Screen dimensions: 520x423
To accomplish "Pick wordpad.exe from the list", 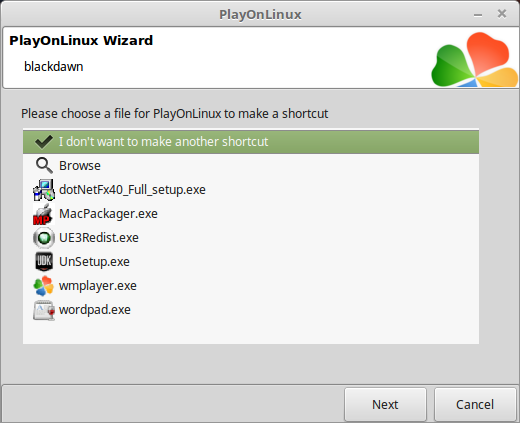I will [251, 310].
